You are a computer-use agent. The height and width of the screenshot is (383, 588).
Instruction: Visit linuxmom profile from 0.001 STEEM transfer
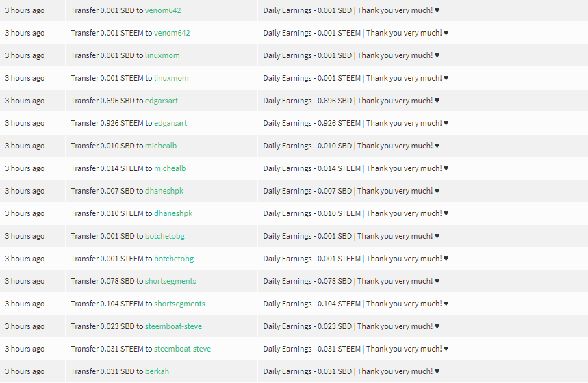(171, 78)
